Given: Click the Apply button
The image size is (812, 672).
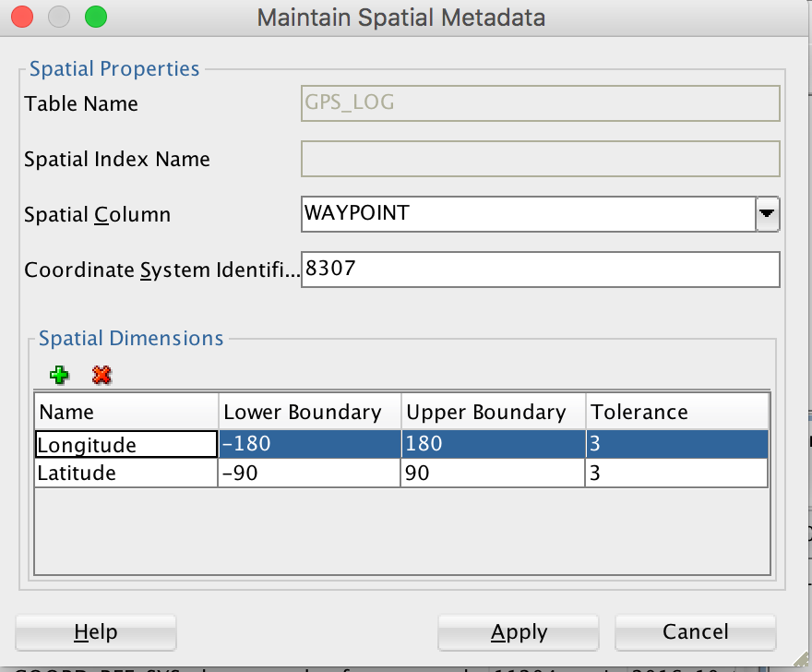Looking at the screenshot, I should pyautogui.click(x=519, y=632).
